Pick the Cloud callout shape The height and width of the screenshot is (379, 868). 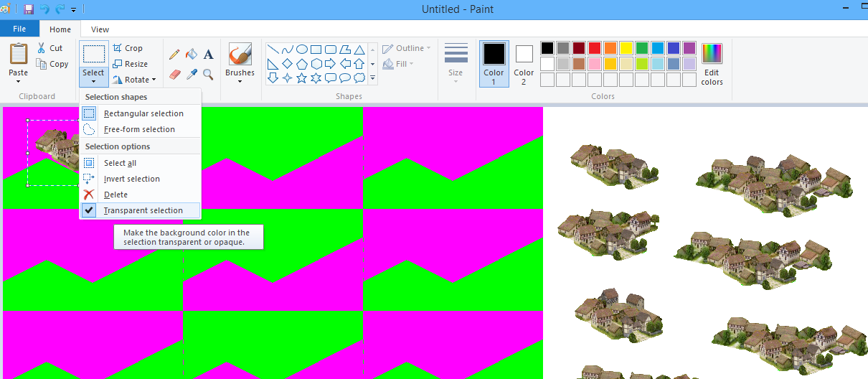359,78
